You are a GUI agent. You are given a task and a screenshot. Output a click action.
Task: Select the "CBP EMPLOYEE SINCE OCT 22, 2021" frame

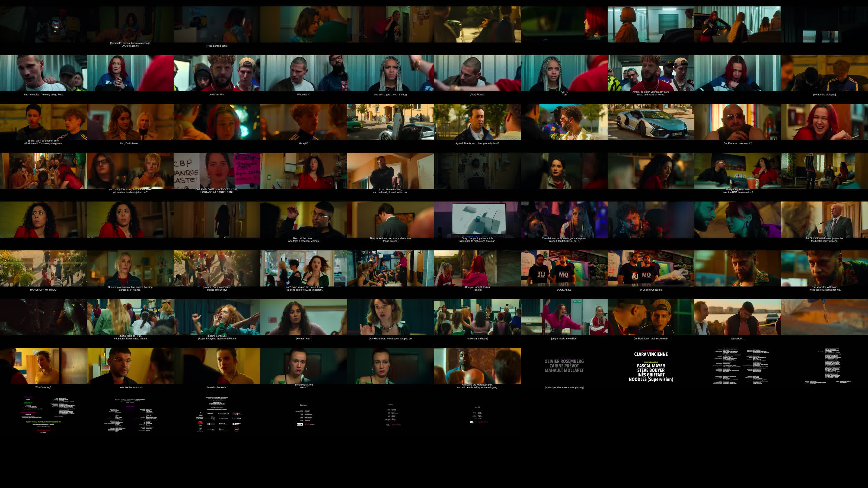coord(217,171)
